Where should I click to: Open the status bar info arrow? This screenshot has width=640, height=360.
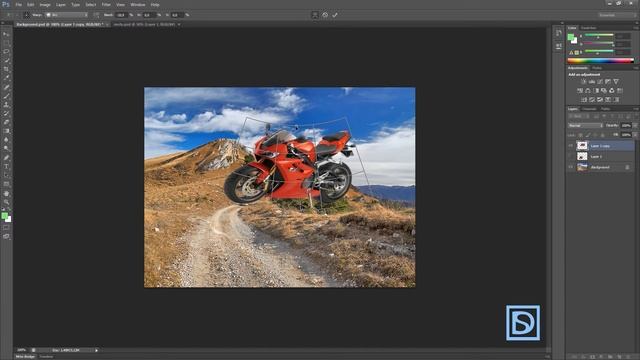(96, 350)
